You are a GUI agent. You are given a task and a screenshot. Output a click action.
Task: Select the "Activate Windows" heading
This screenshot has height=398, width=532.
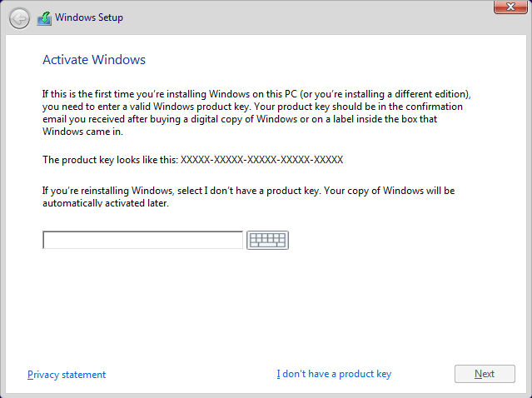94,60
